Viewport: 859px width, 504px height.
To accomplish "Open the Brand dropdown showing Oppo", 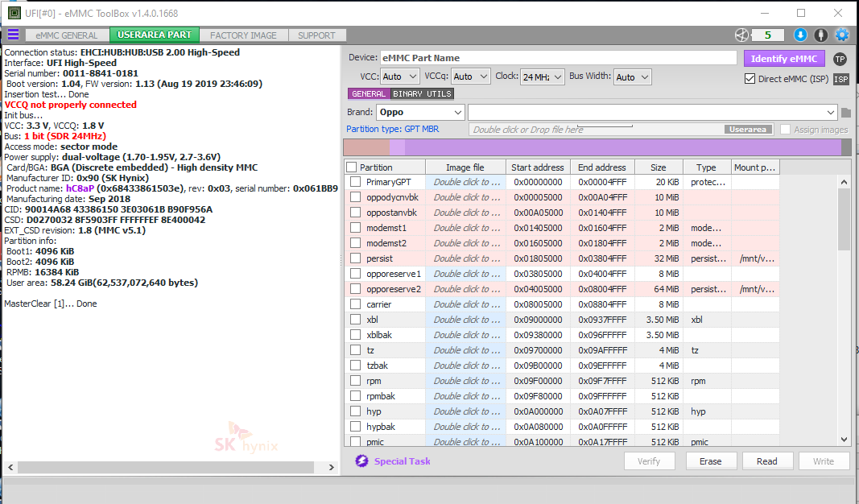I will tap(420, 112).
